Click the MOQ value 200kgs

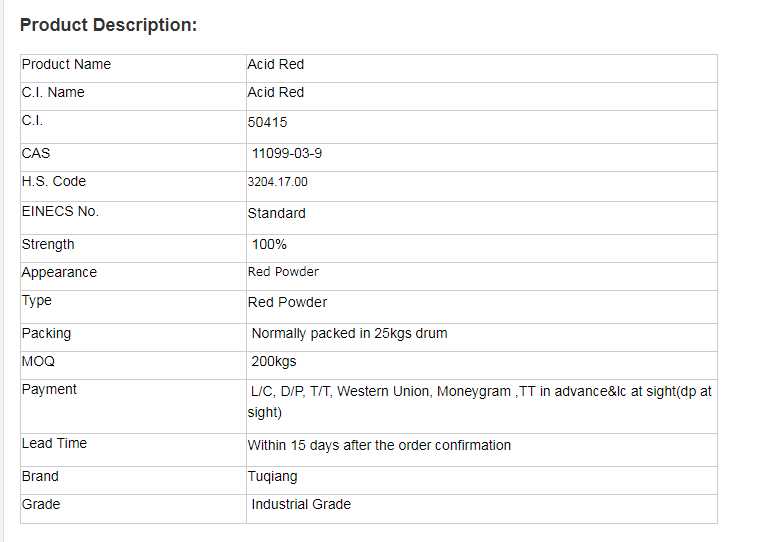(274, 361)
